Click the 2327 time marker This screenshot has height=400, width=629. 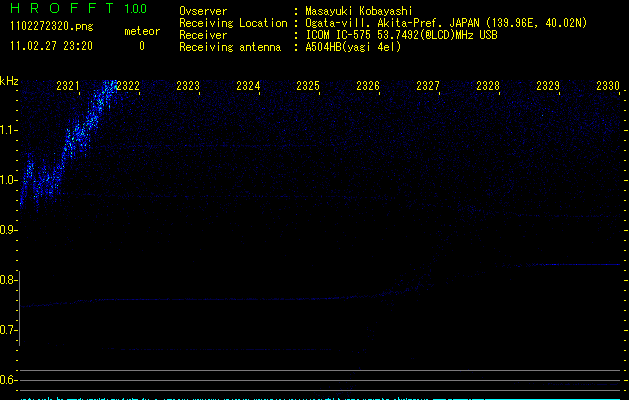(428, 86)
